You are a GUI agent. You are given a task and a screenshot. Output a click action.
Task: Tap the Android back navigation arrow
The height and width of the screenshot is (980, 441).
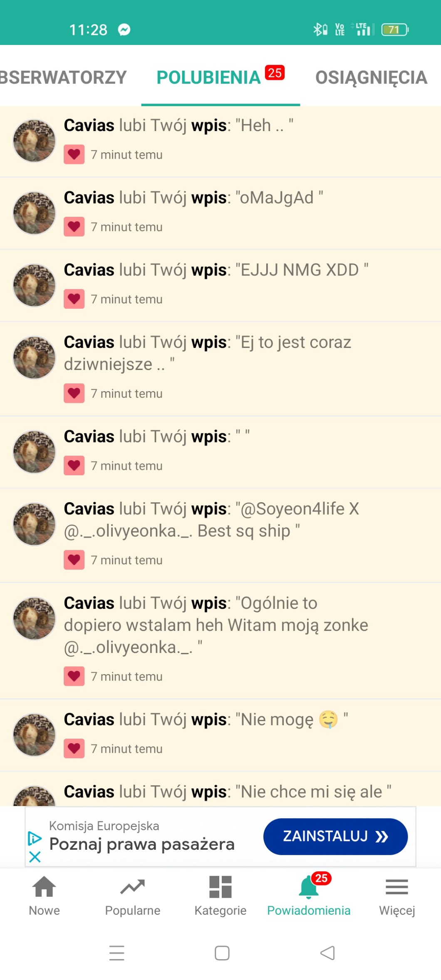point(327,953)
